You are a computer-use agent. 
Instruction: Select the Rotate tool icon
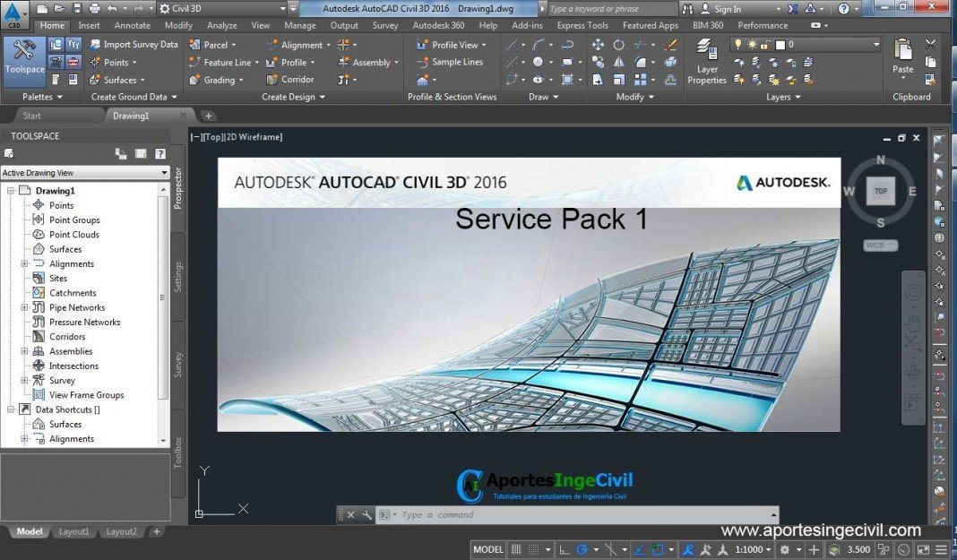(619, 45)
